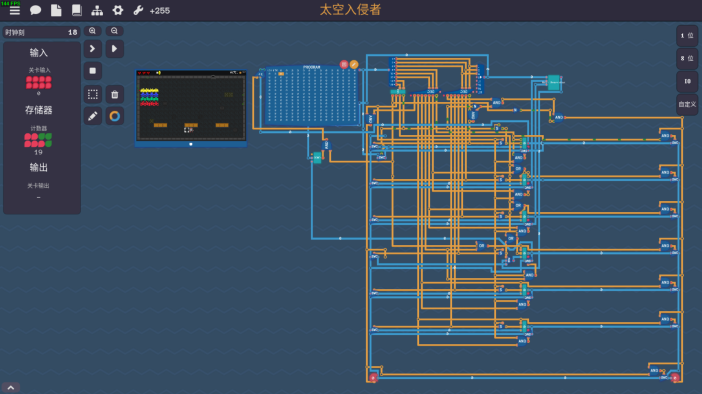
Task: Zoom out with the magnifier minus
Action: (x=115, y=31)
